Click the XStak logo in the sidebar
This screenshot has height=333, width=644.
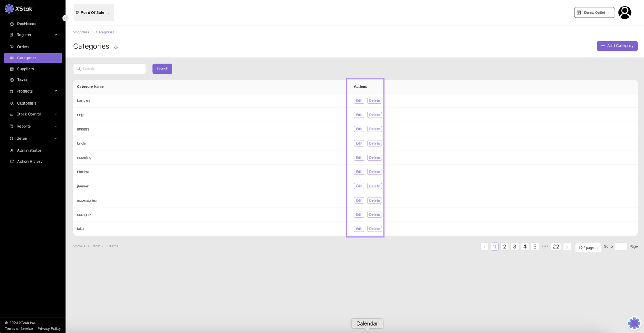click(19, 9)
